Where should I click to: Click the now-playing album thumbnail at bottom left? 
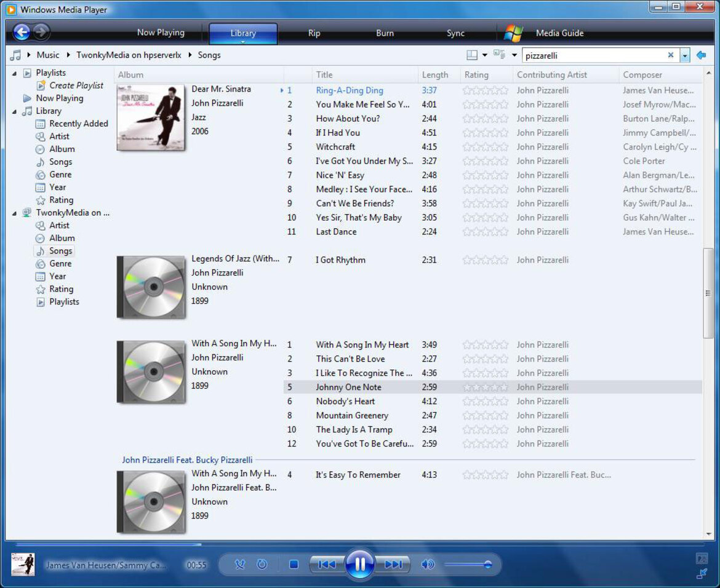point(23,564)
